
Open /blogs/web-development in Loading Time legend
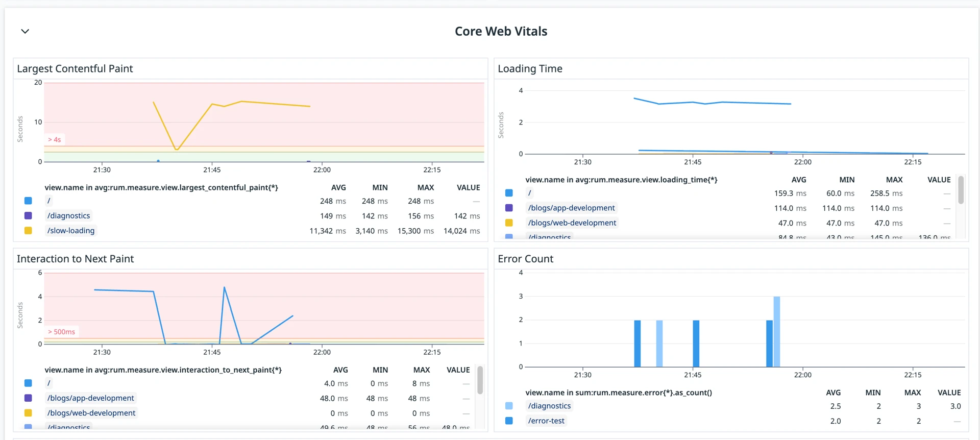click(572, 223)
